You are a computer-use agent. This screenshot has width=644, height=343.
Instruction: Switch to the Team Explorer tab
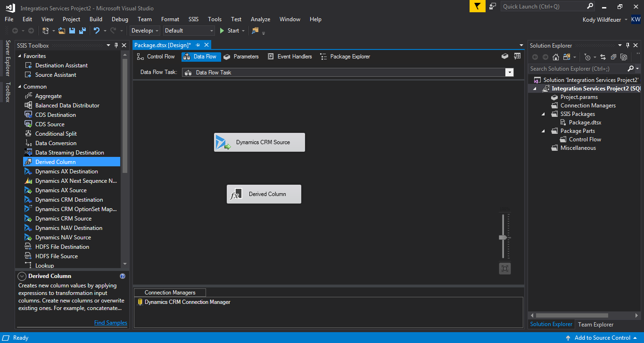pyautogui.click(x=595, y=324)
